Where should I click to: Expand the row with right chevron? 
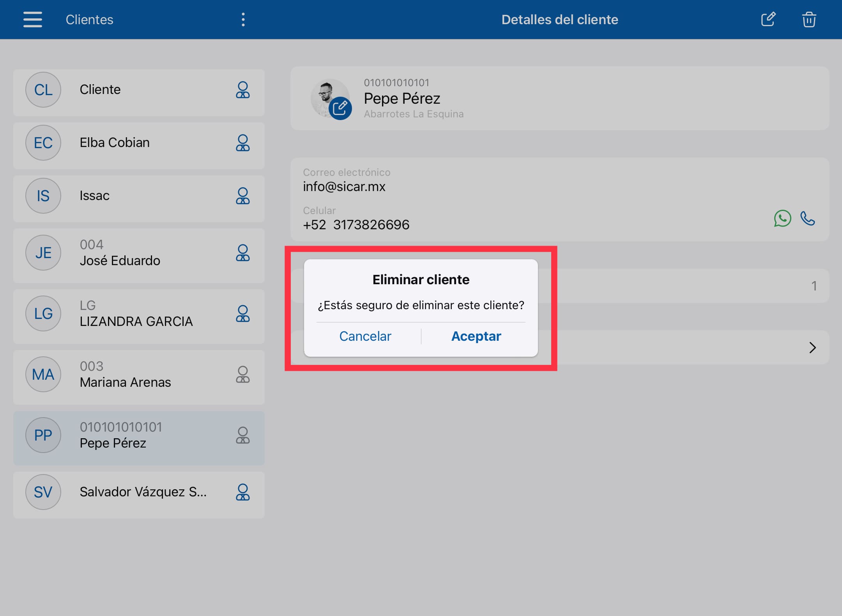pyautogui.click(x=812, y=347)
